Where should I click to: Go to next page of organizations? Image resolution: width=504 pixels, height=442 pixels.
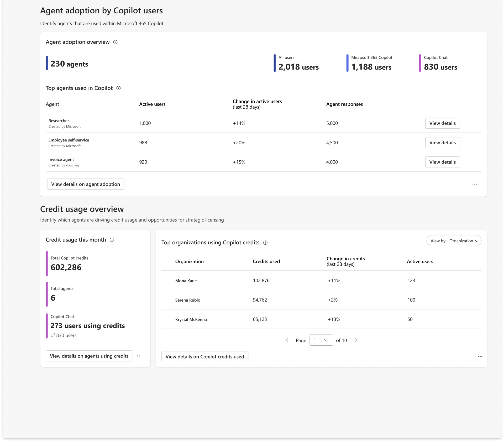pos(356,340)
